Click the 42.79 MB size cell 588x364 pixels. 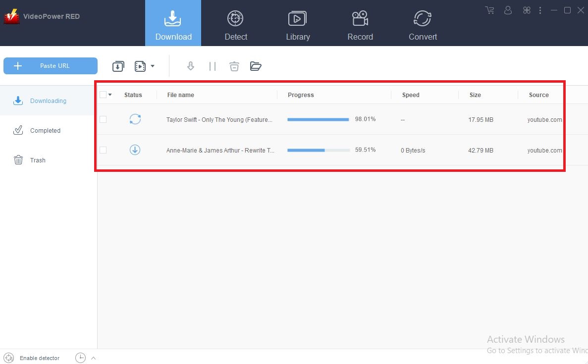point(481,151)
